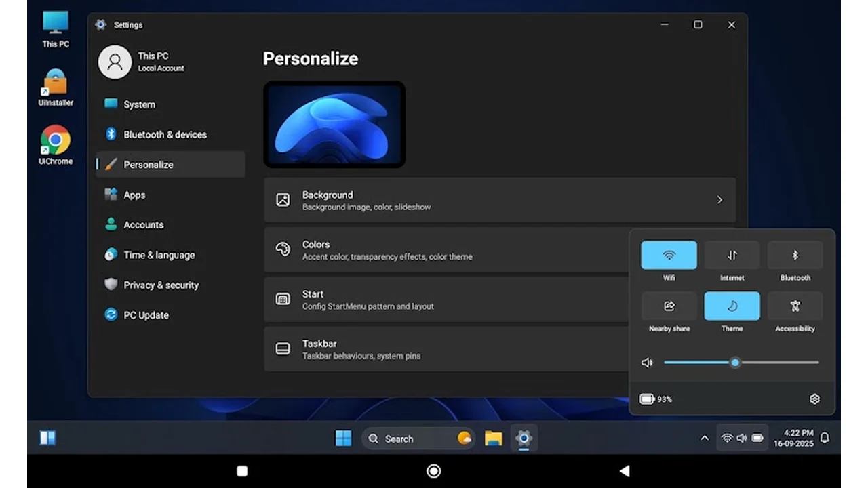Click the Taskbar row icon
This screenshot has width=868, height=488.
coord(283,348)
